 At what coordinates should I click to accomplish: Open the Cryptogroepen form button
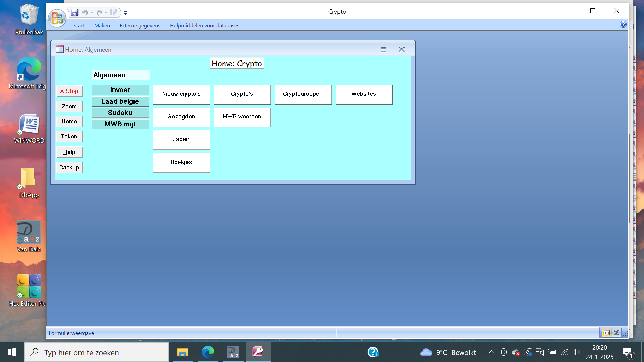tap(303, 94)
